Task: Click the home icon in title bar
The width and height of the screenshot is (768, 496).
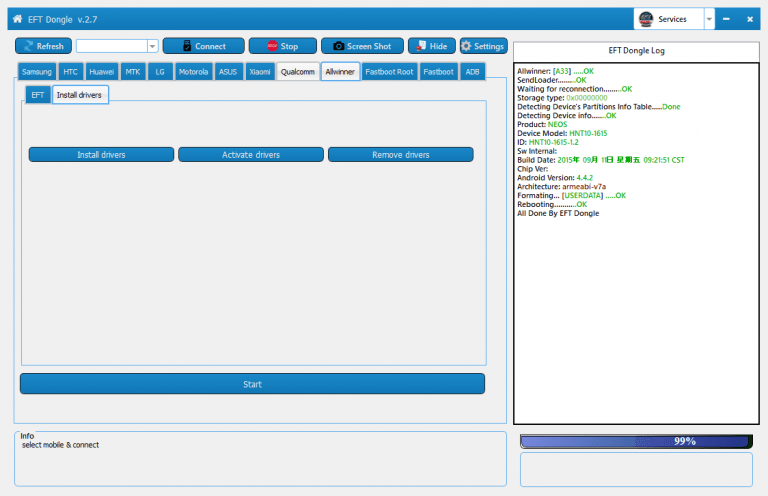Action: pyautogui.click(x=17, y=19)
